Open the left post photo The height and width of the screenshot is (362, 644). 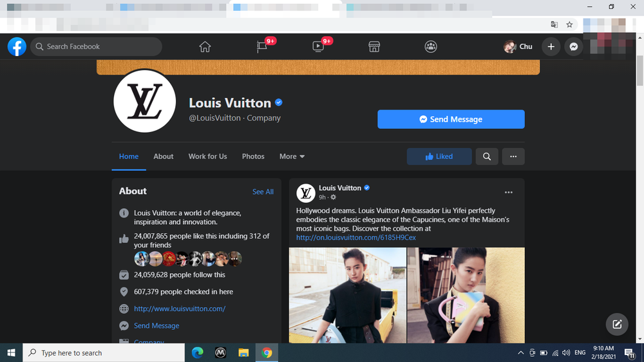tap(348, 295)
